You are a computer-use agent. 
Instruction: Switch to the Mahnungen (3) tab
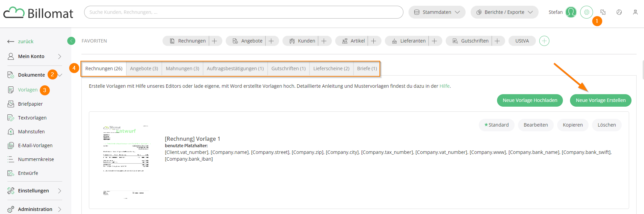click(182, 69)
